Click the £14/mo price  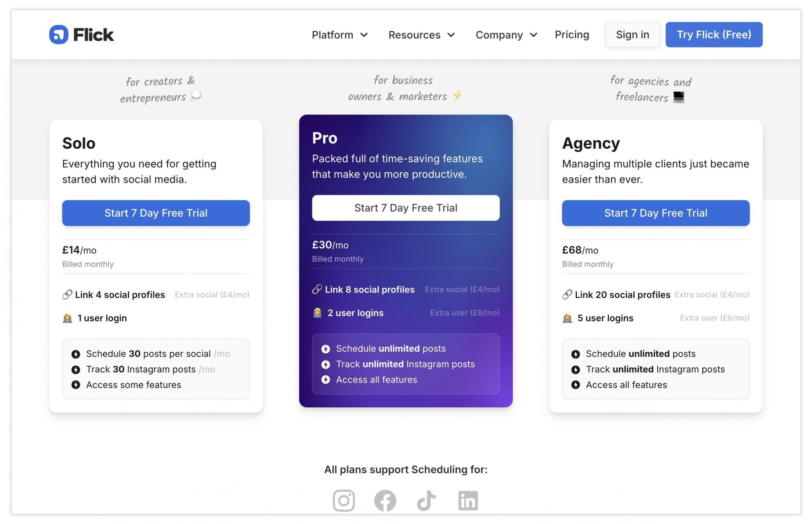point(79,250)
